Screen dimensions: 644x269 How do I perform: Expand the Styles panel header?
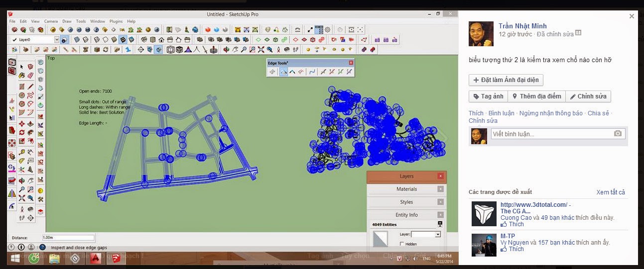pyautogui.click(x=406, y=202)
